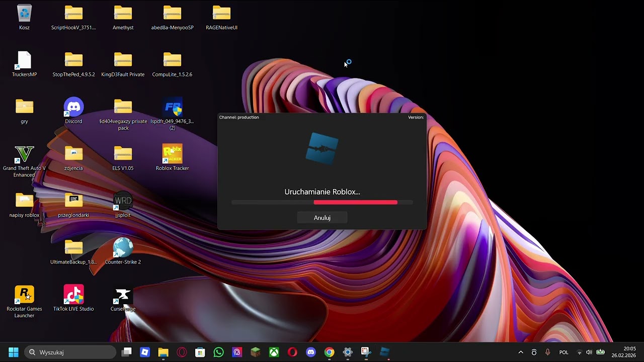Select the RAGENativeUI folder

click(x=221, y=18)
